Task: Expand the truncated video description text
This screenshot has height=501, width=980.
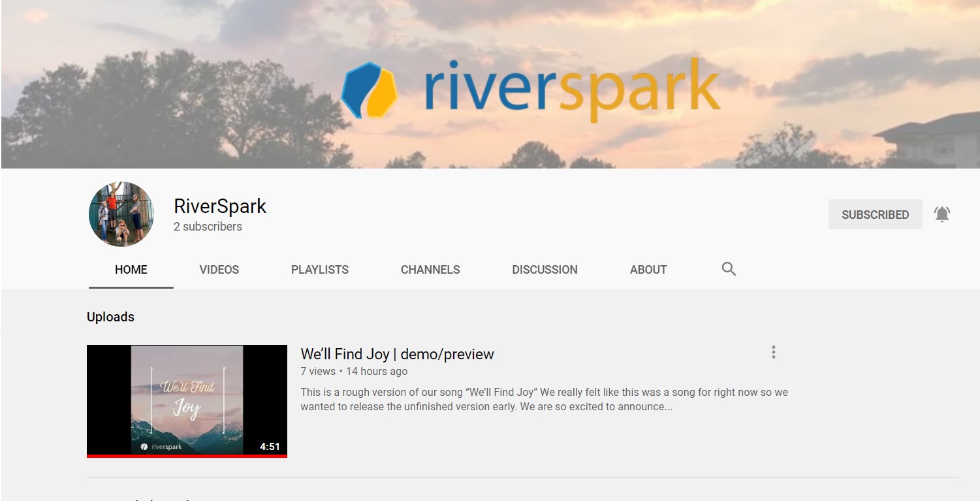Action: pos(545,400)
